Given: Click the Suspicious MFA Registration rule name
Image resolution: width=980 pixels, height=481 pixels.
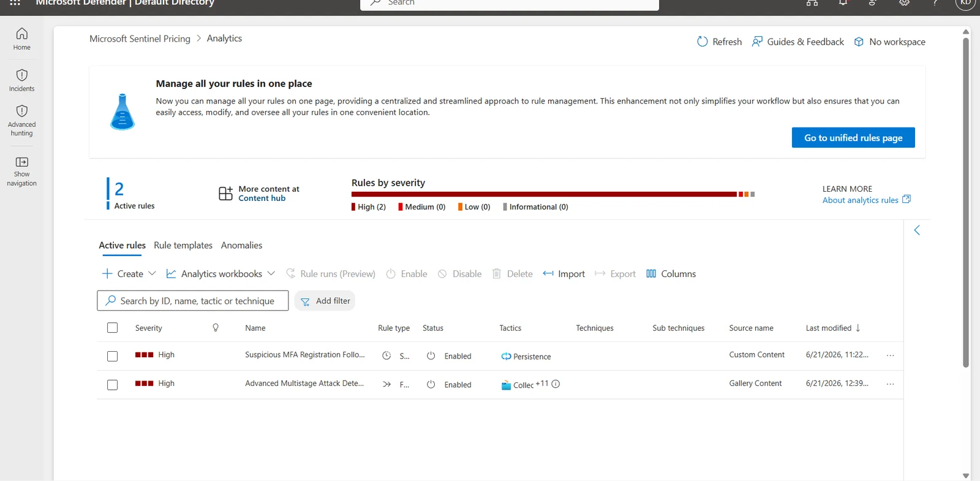Looking at the screenshot, I should (x=305, y=355).
